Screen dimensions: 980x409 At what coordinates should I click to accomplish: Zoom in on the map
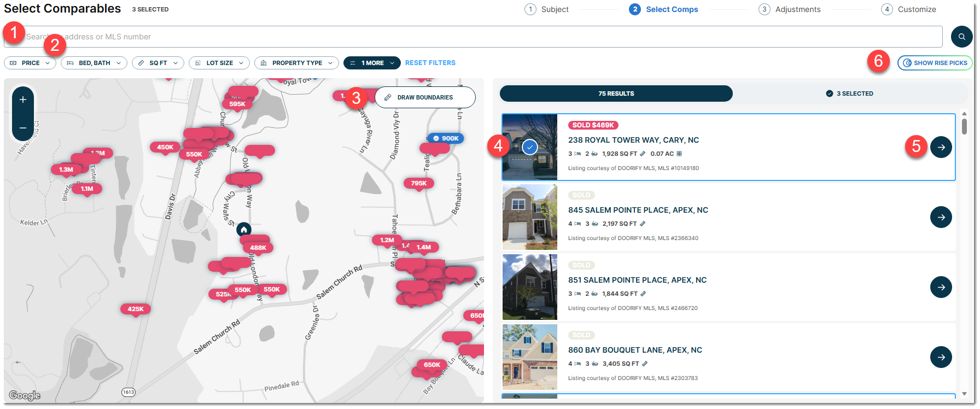click(x=23, y=100)
